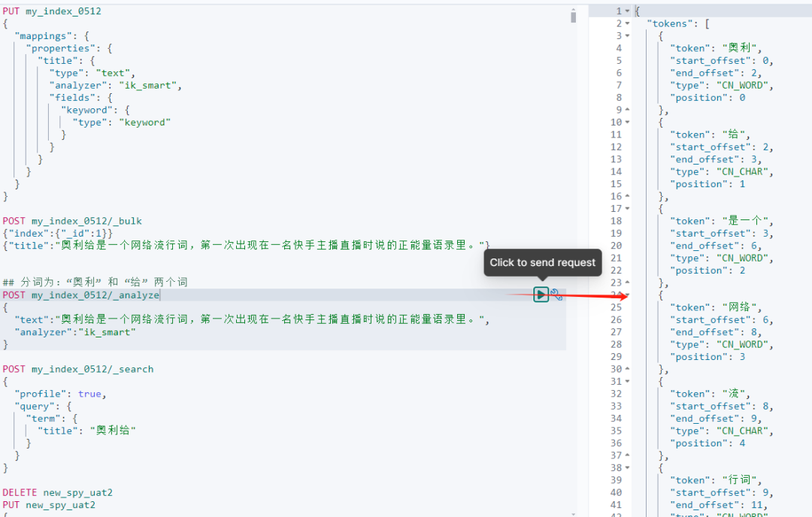Viewport: 812px width, 517px height.
Task: Grab the request editor vertical scrollbar thumb
Action: pyautogui.click(x=573, y=17)
